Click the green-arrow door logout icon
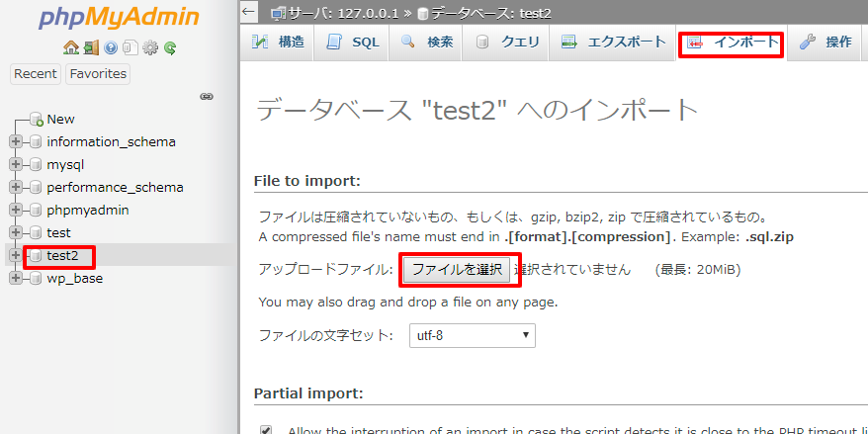The width and height of the screenshot is (868, 434). click(91, 47)
